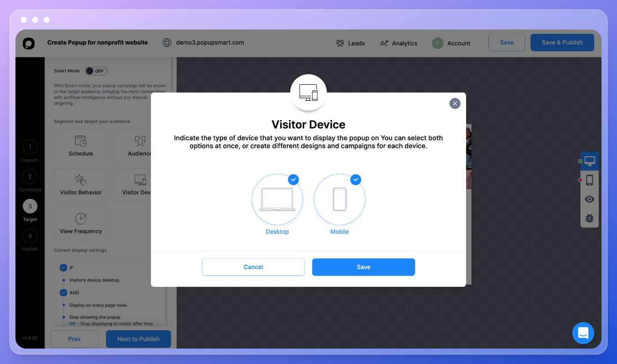Switch to mobile preview icon

point(590,180)
